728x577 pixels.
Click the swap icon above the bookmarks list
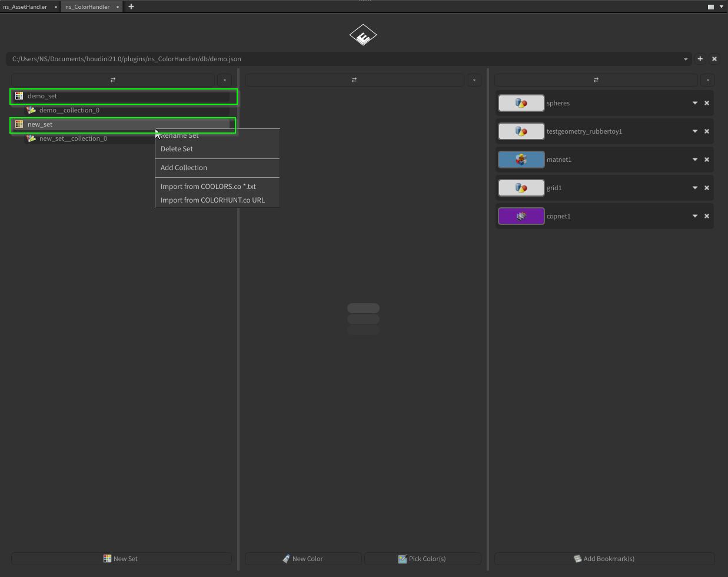point(596,80)
